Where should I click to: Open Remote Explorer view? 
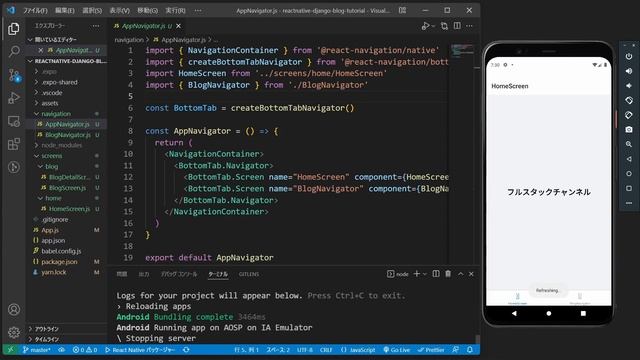pos(13,121)
